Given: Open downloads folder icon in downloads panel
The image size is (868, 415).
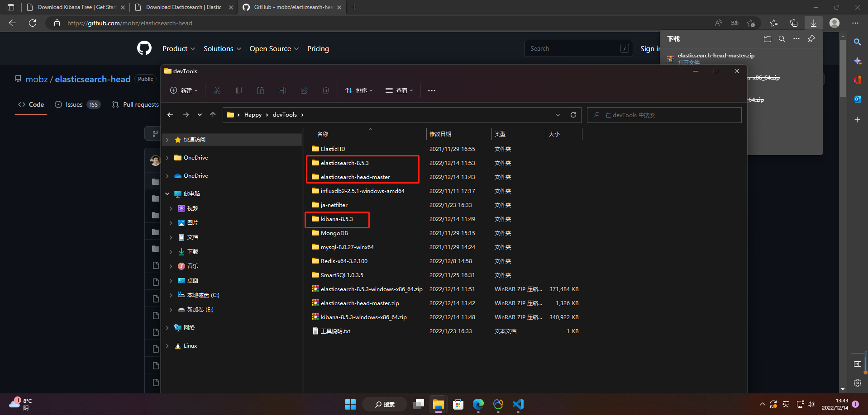Looking at the screenshot, I should [x=767, y=39].
